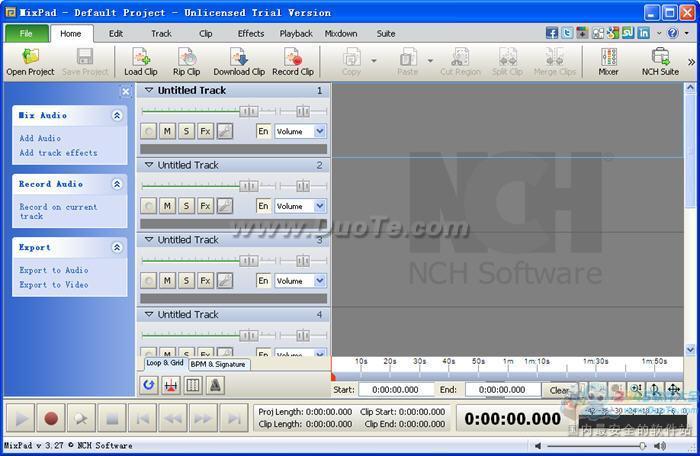This screenshot has width=700, height=456.
Task: Click the Record Clip icon
Action: 292,62
